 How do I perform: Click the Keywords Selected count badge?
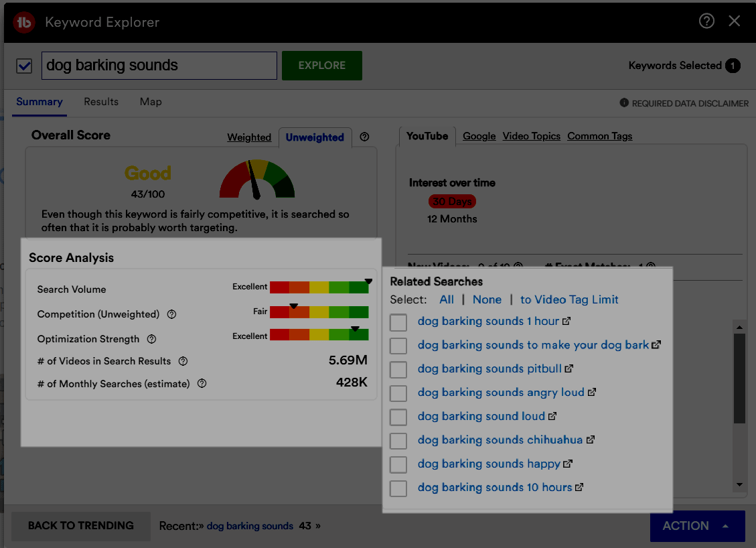(733, 66)
